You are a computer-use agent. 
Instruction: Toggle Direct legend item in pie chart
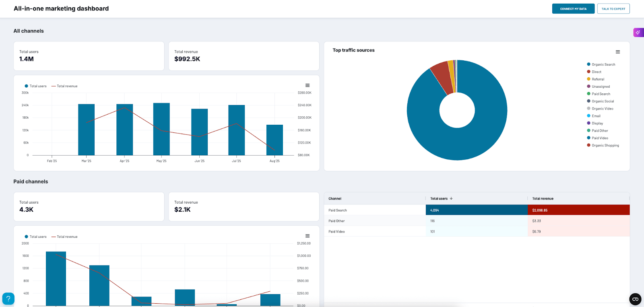pyautogui.click(x=596, y=72)
